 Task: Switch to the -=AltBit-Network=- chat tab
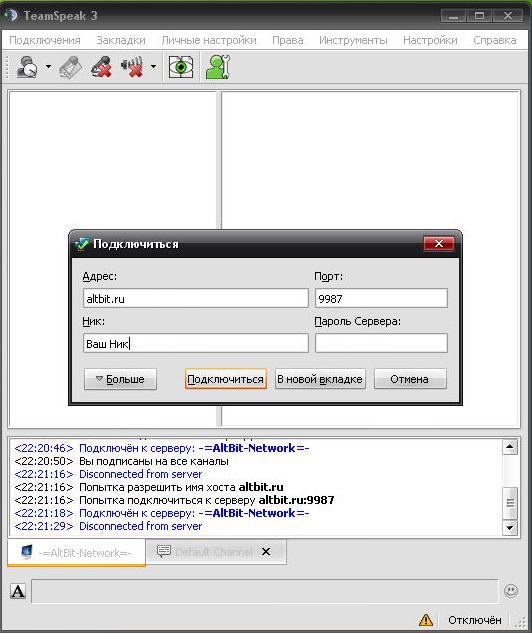pyautogui.click(x=77, y=552)
